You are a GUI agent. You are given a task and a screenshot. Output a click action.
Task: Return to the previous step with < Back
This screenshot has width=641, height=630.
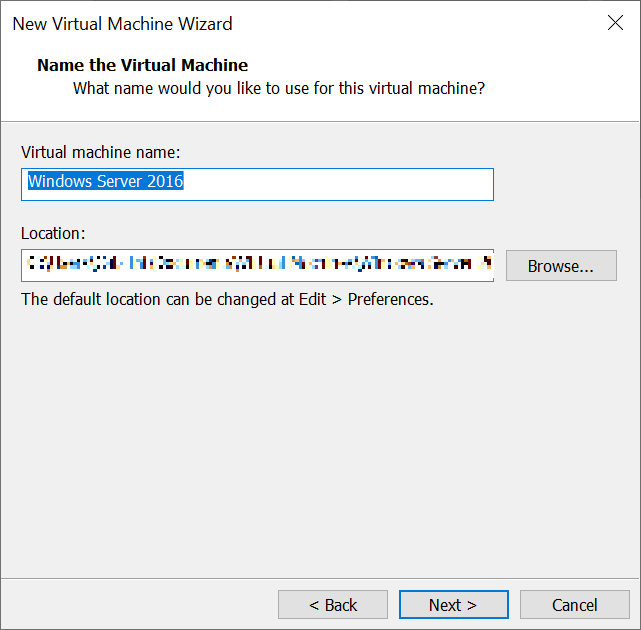tap(333, 604)
